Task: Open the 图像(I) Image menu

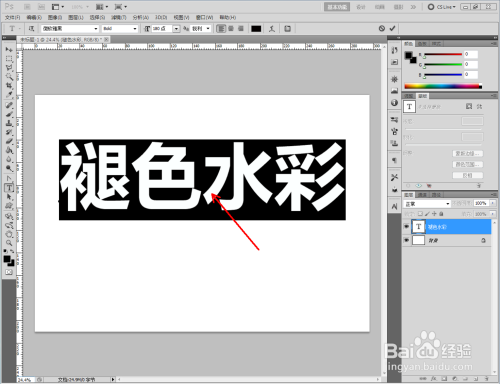Action: (55, 17)
